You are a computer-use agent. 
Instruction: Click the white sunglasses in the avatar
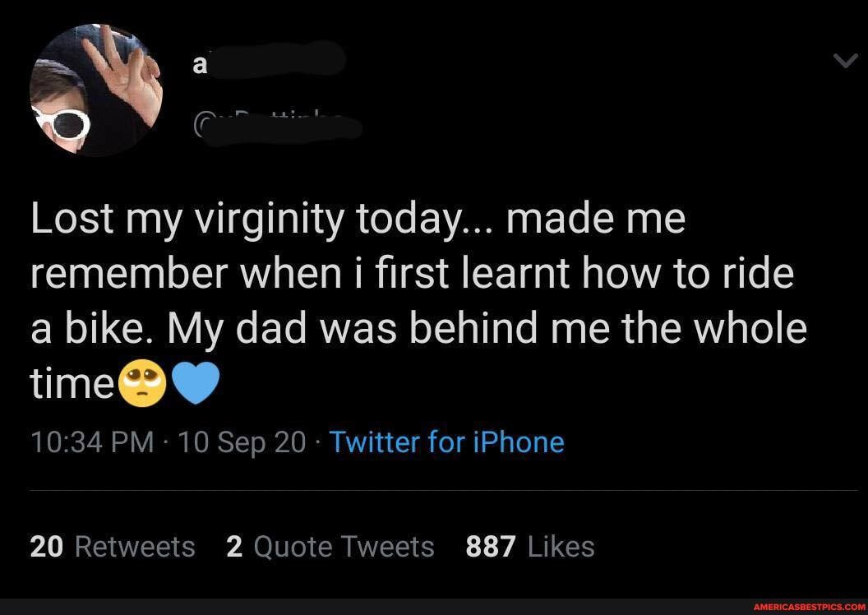pos(62,123)
